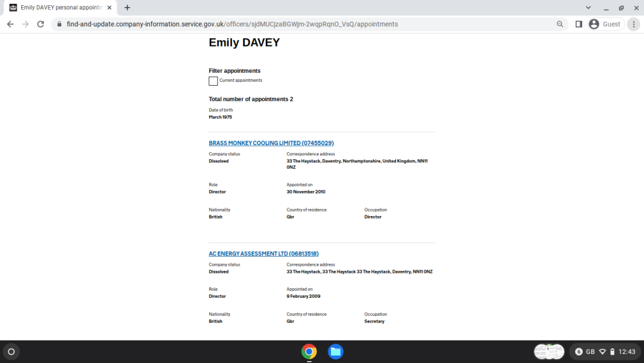
Task: Click the address bar URL
Action: coord(232,25)
